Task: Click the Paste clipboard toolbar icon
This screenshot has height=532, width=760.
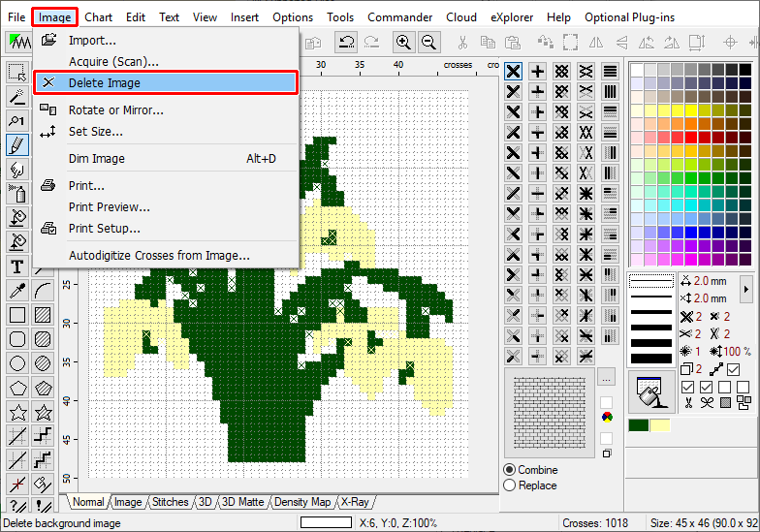Action: tap(512, 43)
